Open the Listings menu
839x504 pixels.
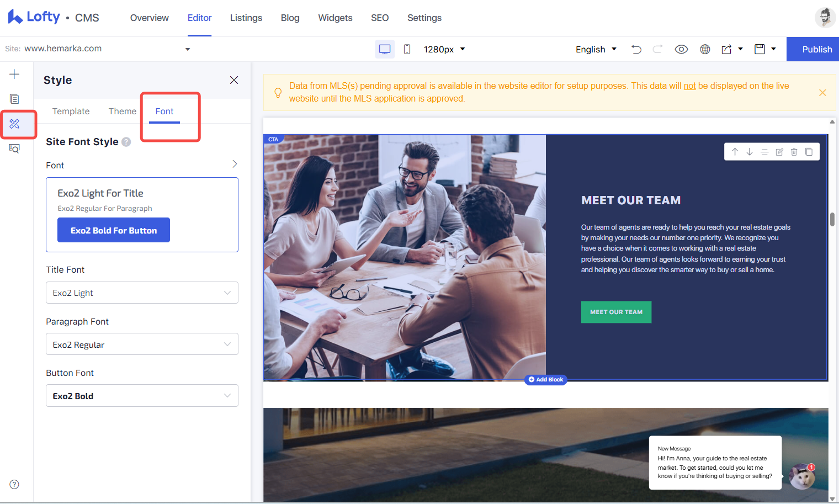pos(246,18)
